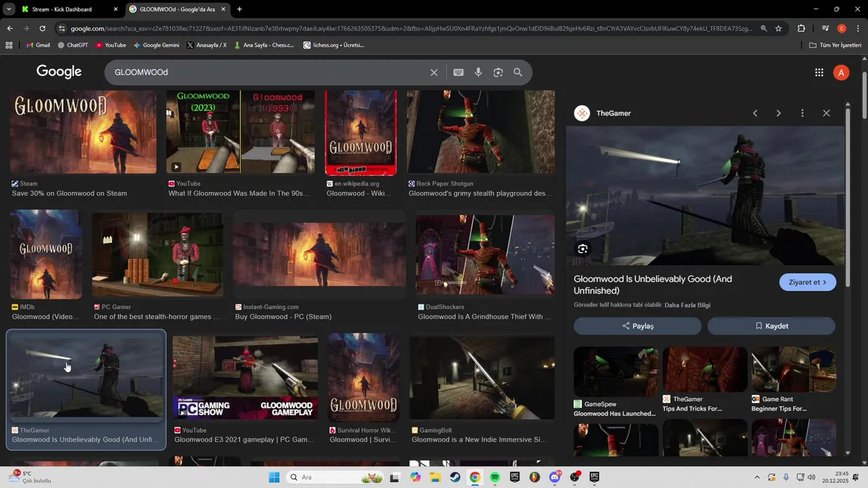Bookmark this page with the star icon
This screenshot has width=868, height=488.
coord(778,28)
